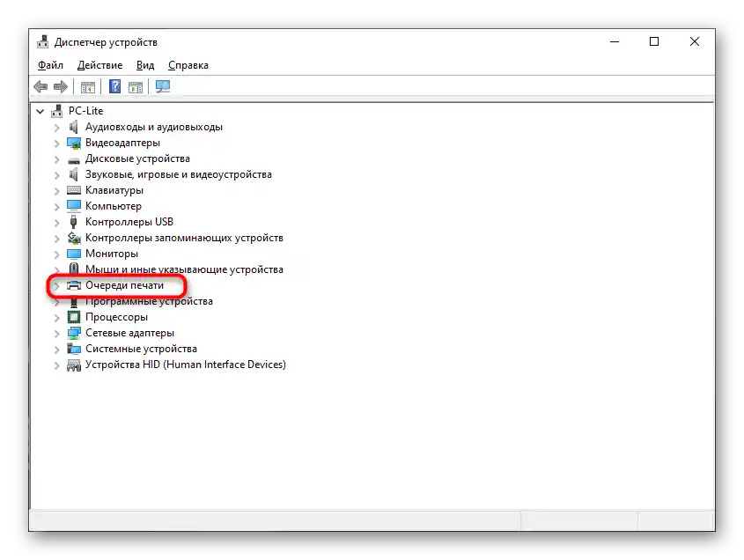Open the Действие menu

pos(99,65)
